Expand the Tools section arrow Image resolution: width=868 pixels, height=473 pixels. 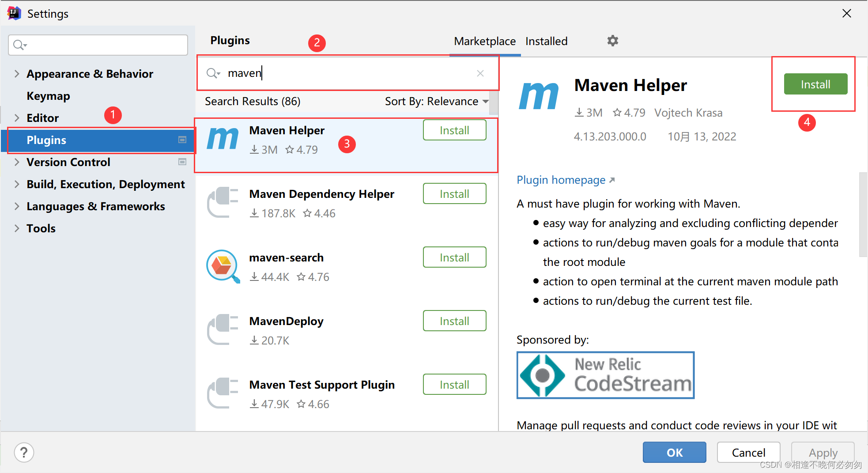click(17, 228)
